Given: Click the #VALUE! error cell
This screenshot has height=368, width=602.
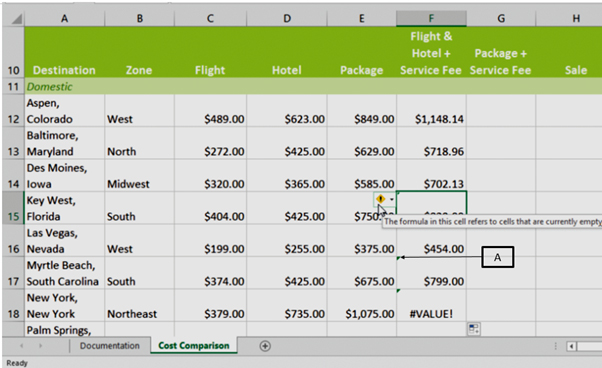Looking at the screenshot, I should click(x=431, y=305).
